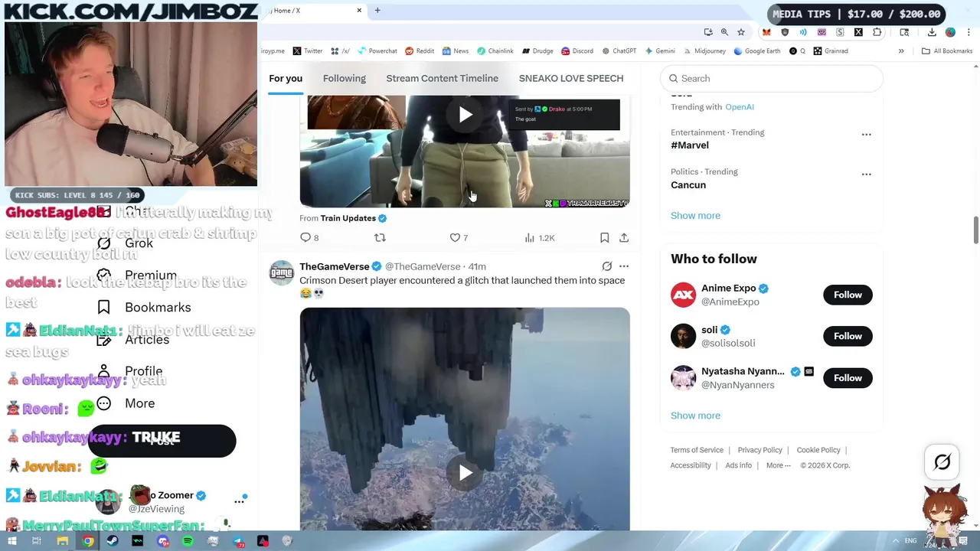Open a new browser tab
Screen dimensions: 980x551
377,11
